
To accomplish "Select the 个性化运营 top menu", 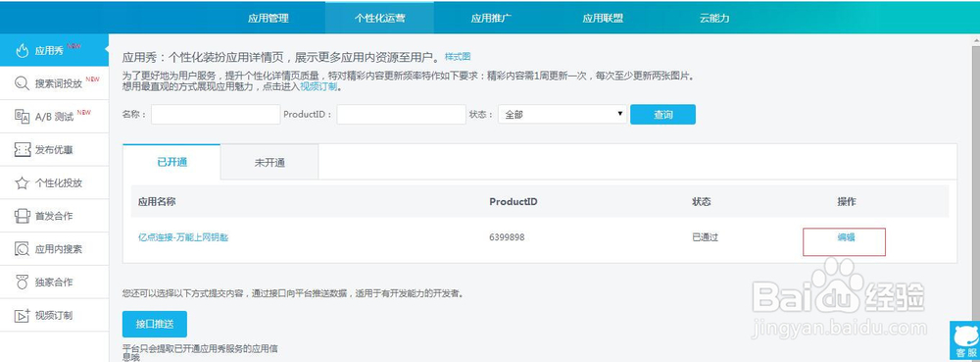I will pos(379,18).
